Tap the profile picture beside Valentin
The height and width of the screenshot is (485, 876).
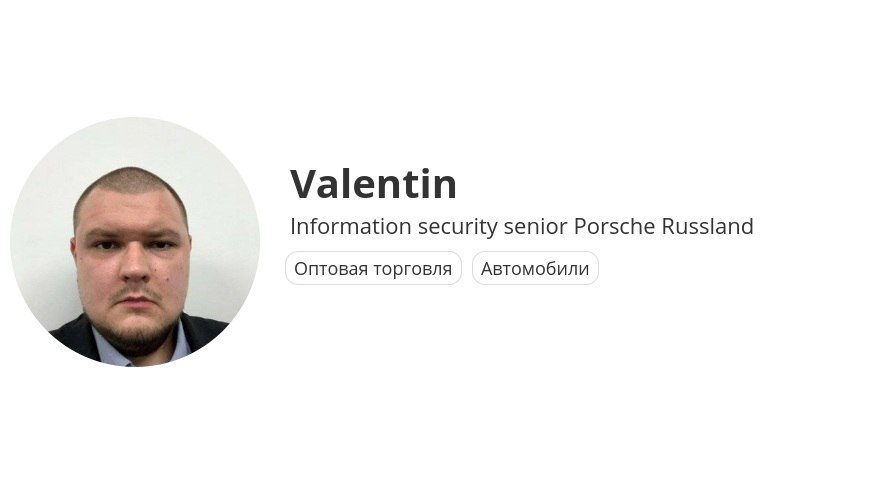coord(135,242)
